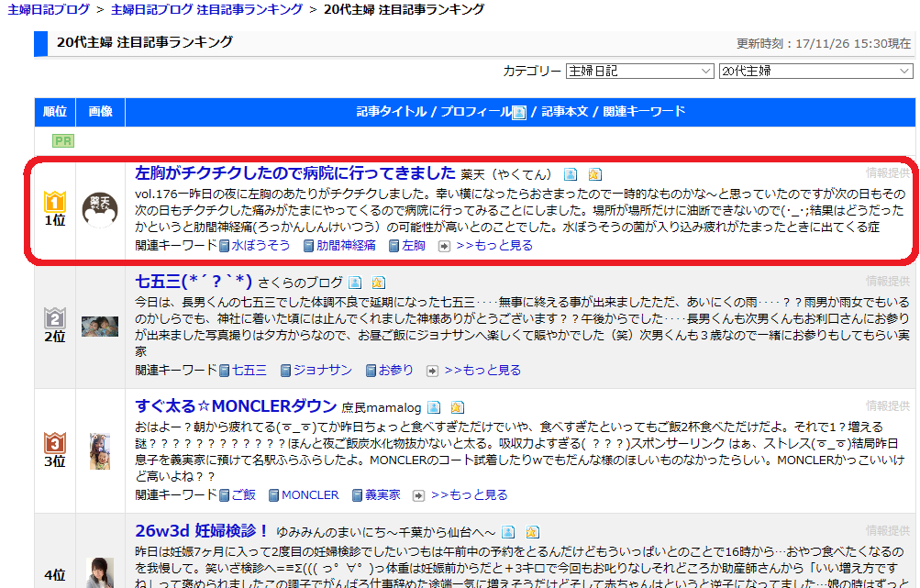The height and width of the screenshot is (588, 920).
Task: Open the 20代主婦 subcategory dropdown
Action: click(x=816, y=71)
